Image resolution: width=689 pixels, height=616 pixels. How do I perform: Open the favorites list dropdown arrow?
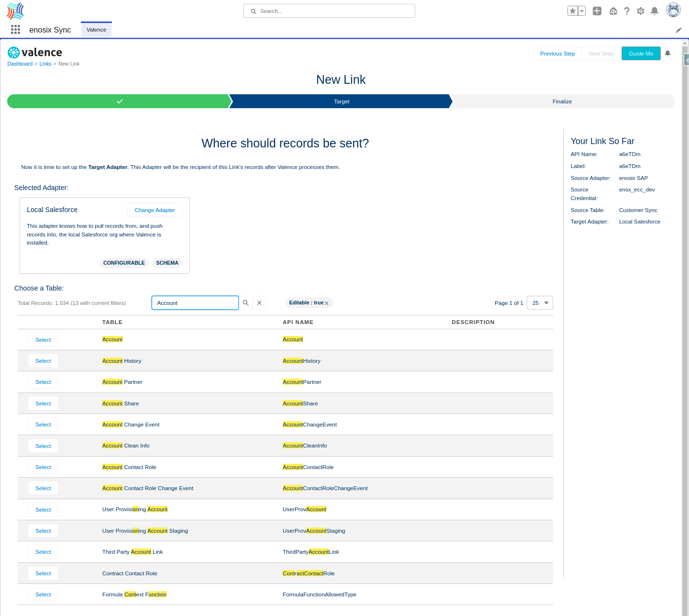coord(582,11)
